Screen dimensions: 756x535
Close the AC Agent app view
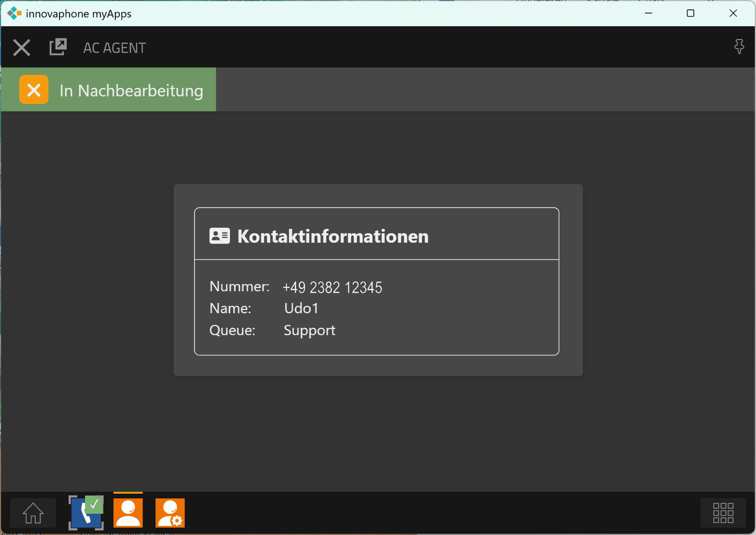click(21, 48)
